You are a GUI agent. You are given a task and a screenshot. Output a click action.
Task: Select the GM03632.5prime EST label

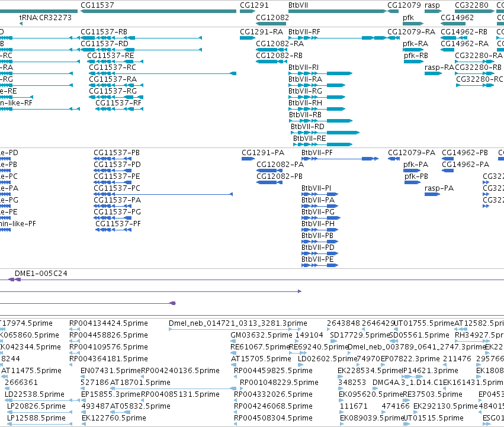coord(261,335)
